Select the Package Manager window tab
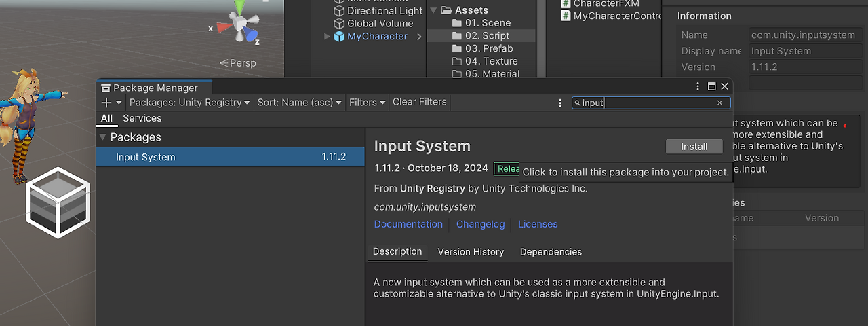 pyautogui.click(x=154, y=88)
